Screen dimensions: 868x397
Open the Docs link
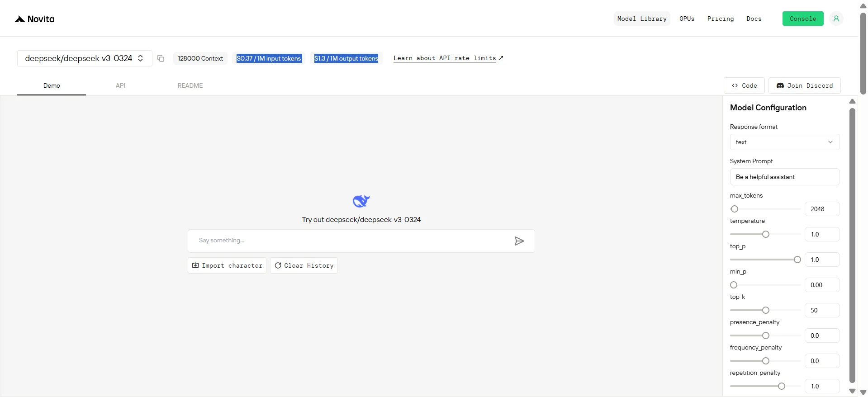coord(754,19)
